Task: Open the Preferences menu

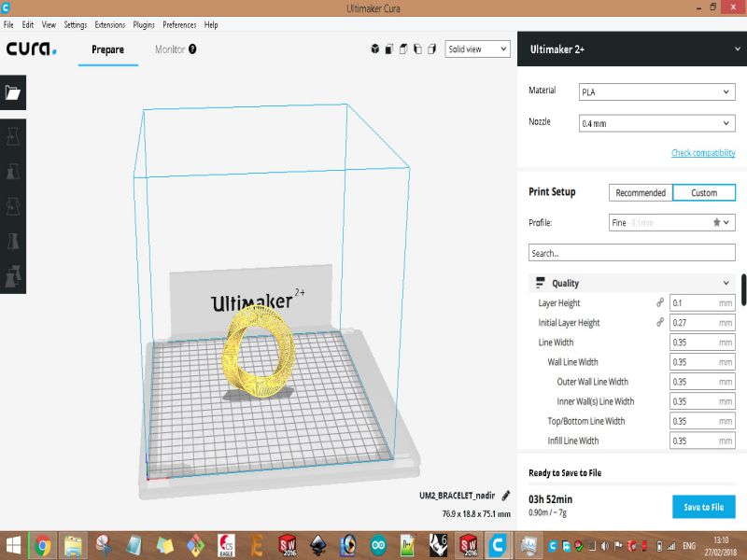Action: [x=179, y=25]
